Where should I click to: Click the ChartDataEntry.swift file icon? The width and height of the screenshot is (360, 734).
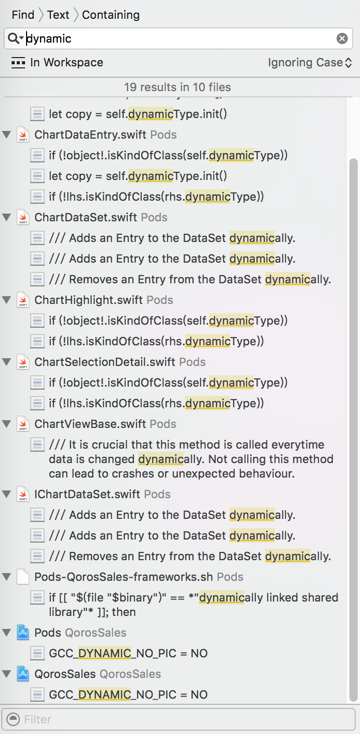click(x=22, y=135)
